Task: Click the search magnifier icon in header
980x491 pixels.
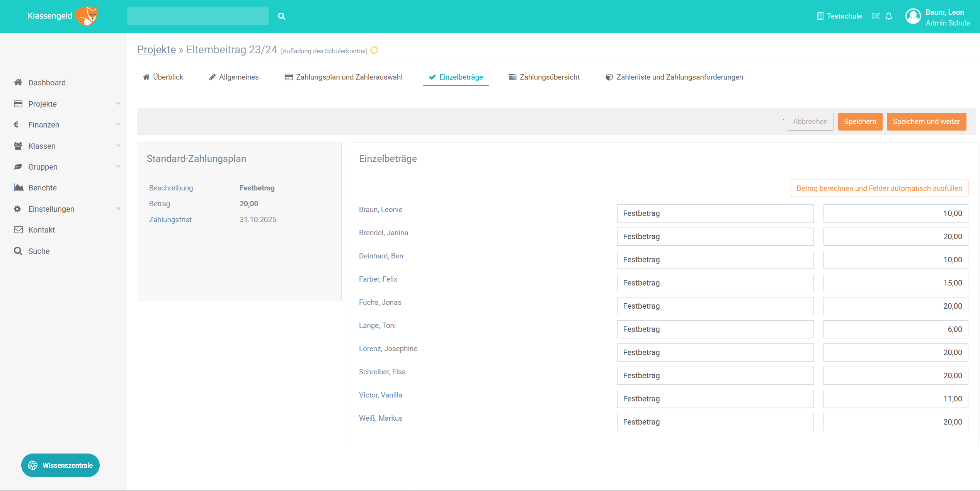Action: click(x=281, y=16)
